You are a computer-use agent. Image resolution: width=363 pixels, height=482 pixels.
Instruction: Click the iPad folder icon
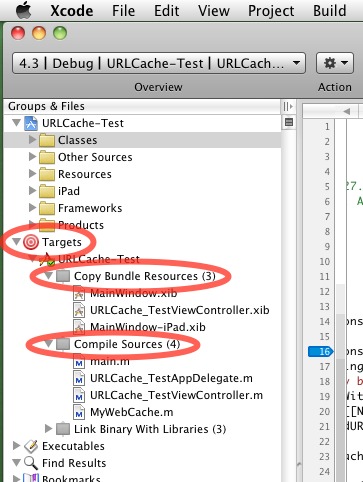click(47, 191)
